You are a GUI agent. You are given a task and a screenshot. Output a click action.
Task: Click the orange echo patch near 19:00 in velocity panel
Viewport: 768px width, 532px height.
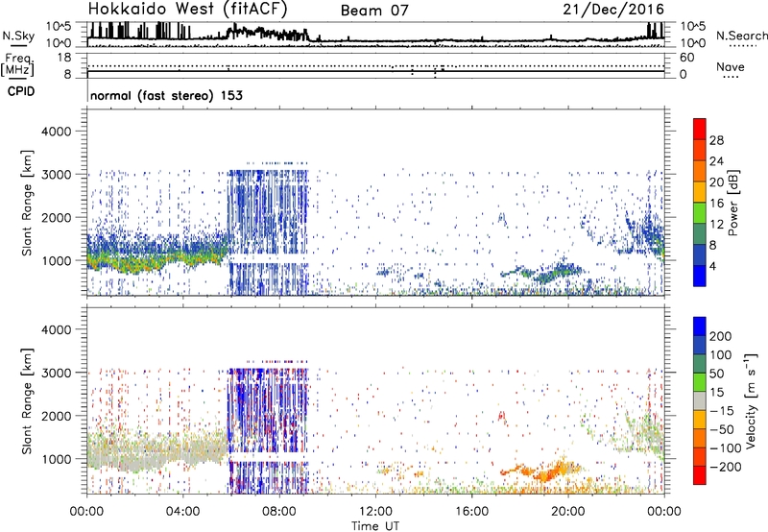coord(543,472)
